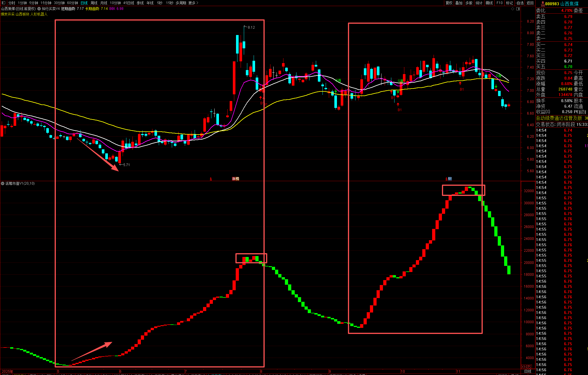This screenshot has width=588, height=375.
Task: Toggle the 复权 adjustment setting
Action: pyautogui.click(x=449, y=3)
